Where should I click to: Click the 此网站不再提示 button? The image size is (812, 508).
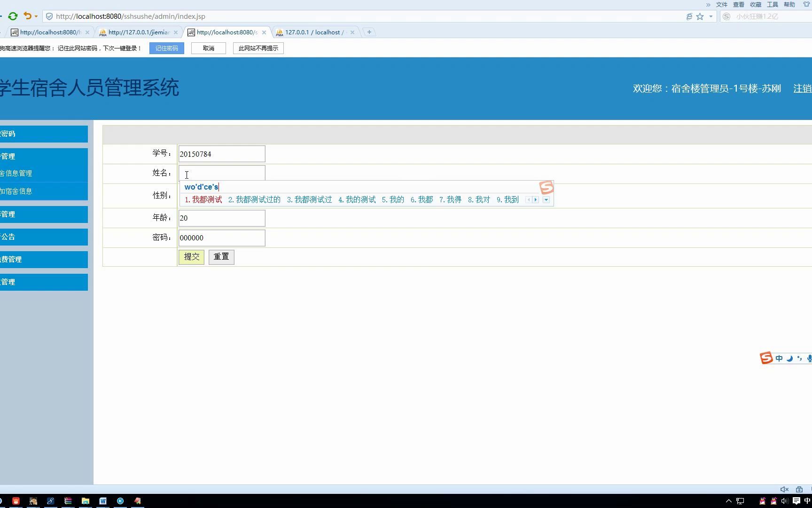258,48
